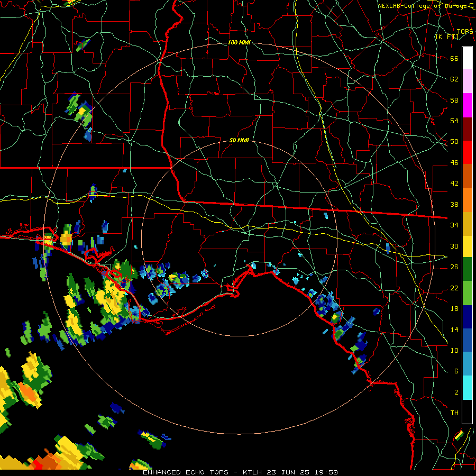476x476 pixels.
Task: Select the 50 legend scale value
Action: (x=454, y=141)
